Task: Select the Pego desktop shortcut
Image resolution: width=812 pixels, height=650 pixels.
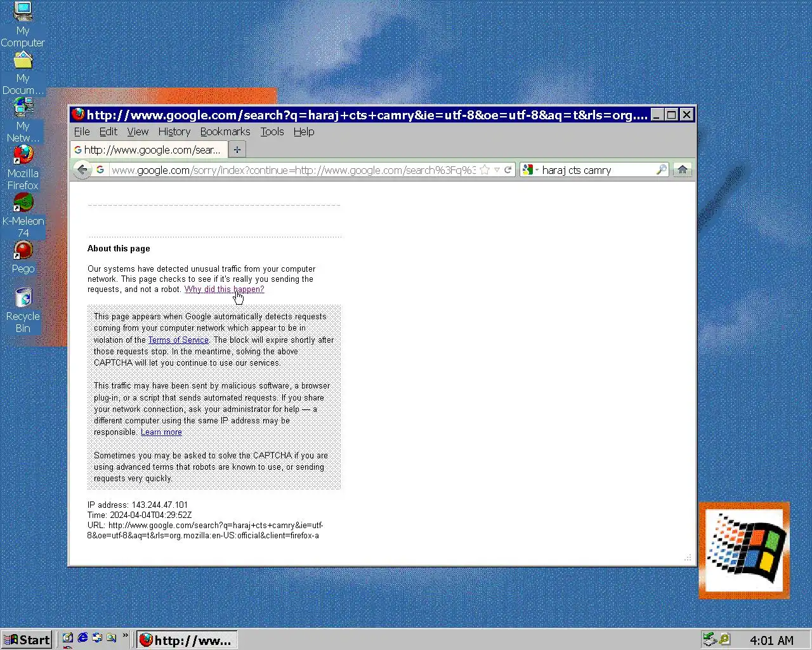Action: [x=23, y=258]
